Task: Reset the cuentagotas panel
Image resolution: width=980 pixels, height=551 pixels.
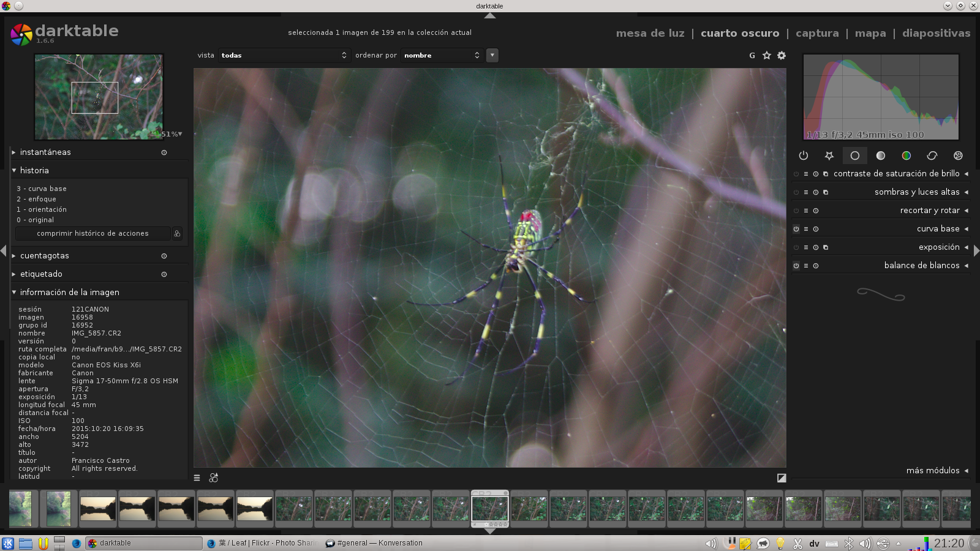Action: click(x=164, y=256)
